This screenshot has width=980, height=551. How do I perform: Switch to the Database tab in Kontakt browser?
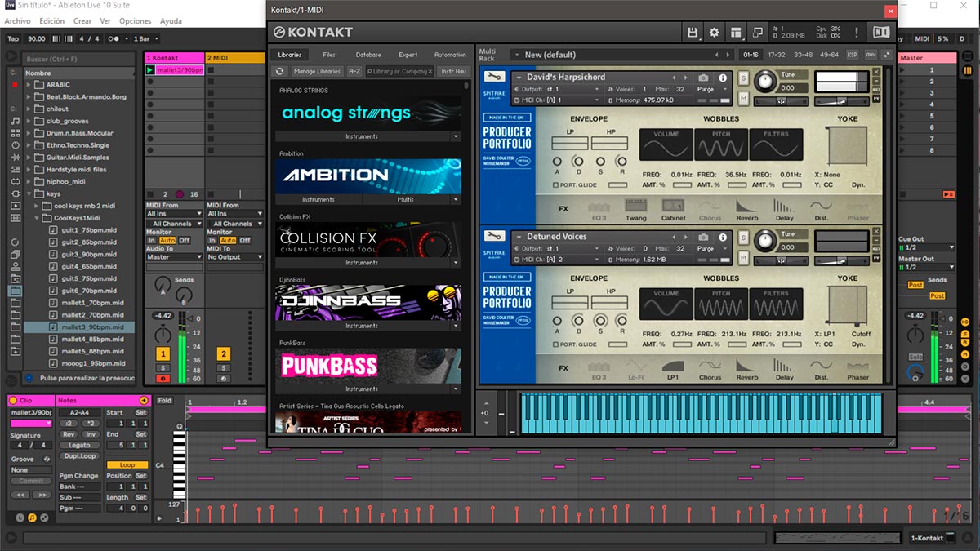[368, 55]
